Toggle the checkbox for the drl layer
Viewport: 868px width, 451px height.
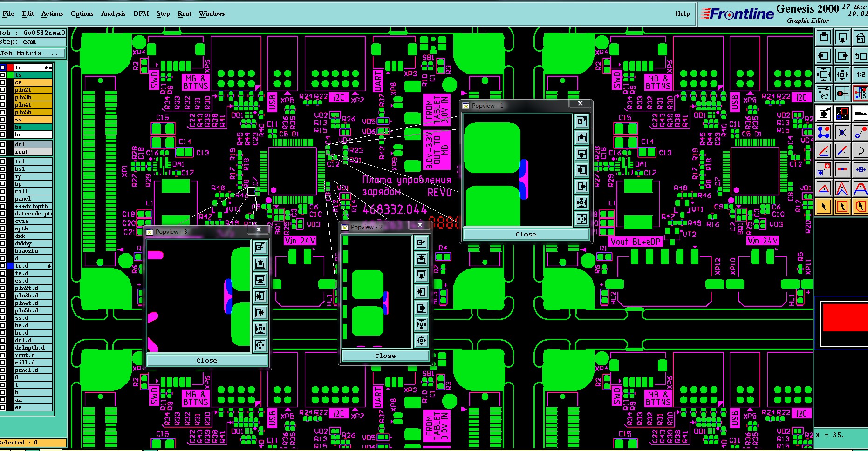[x=3, y=144]
